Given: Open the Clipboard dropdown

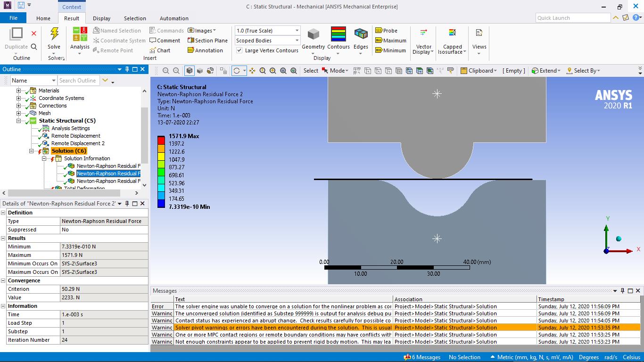Looking at the screenshot, I should coord(479,71).
